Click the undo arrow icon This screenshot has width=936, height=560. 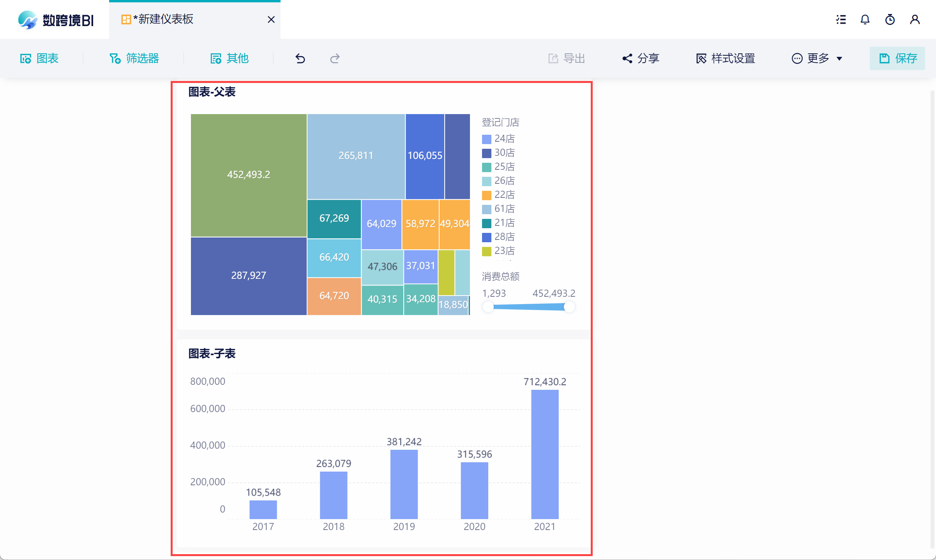[300, 58]
